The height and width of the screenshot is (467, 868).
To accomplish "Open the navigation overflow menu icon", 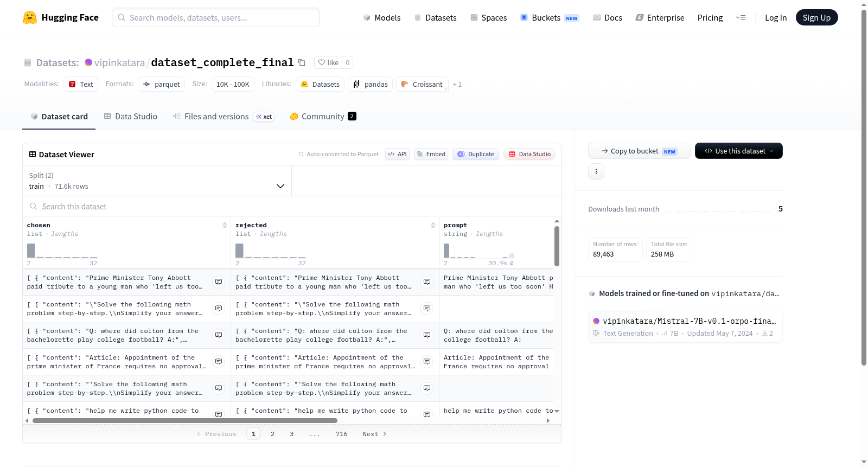I will 741,18.
